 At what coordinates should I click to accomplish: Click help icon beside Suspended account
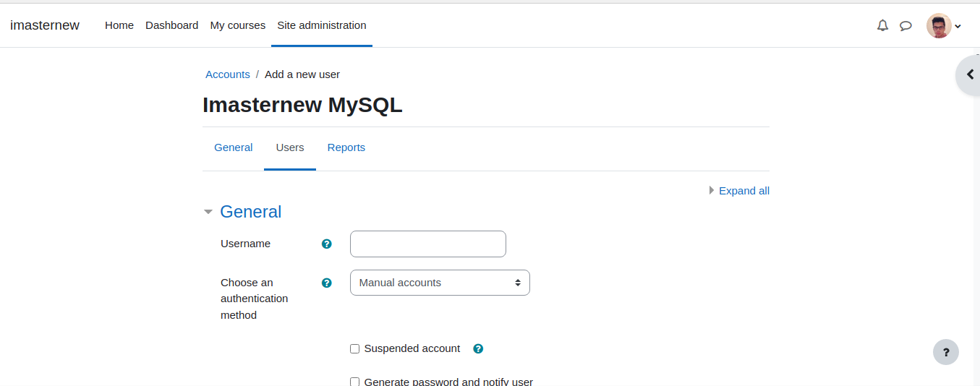tap(478, 348)
